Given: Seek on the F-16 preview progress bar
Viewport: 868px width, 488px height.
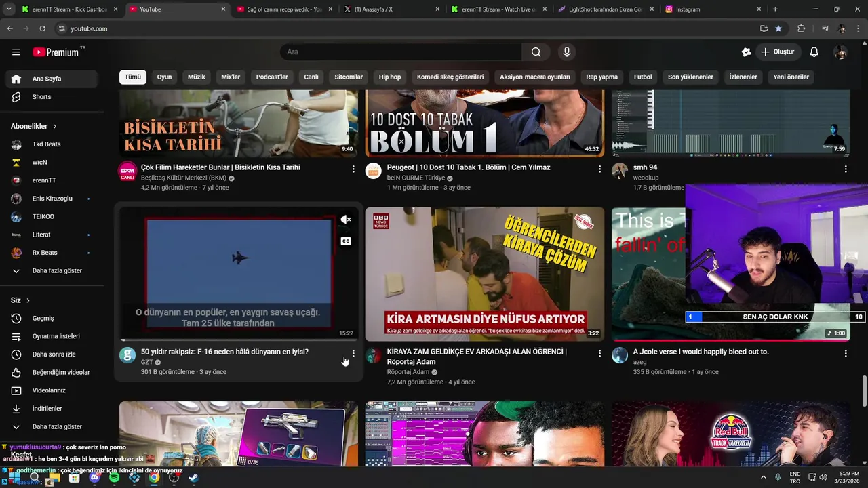Looking at the screenshot, I should click(x=239, y=340).
